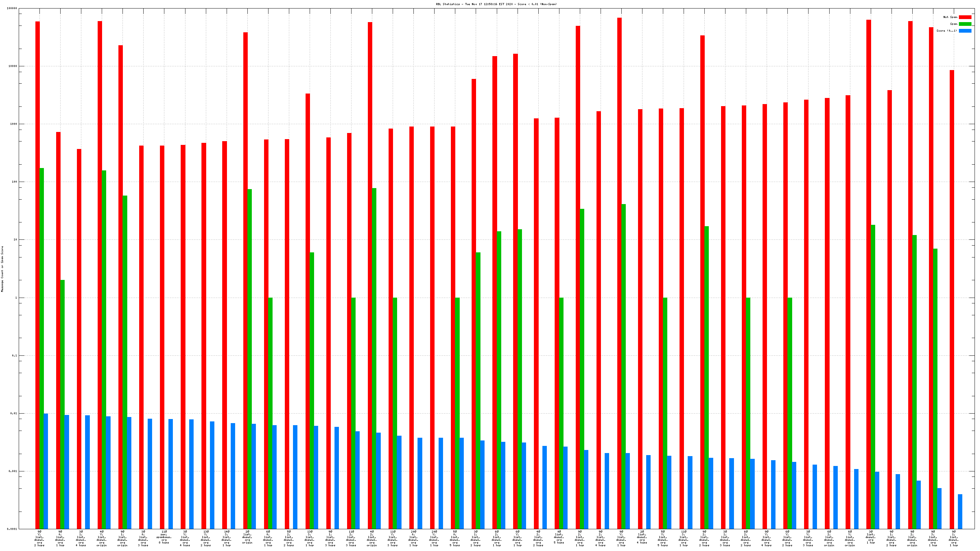This screenshot has width=980, height=551.
Task: Click the vertical Message Count axis label
Action: click(2, 269)
